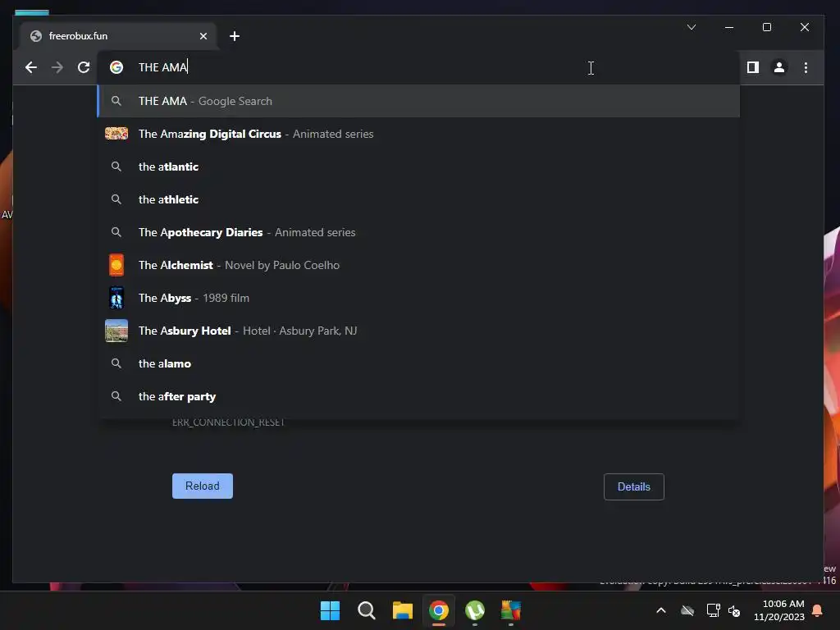Screen dimensions: 840x630
Task: Click the muted volume tray icon
Action: click(x=734, y=610)
